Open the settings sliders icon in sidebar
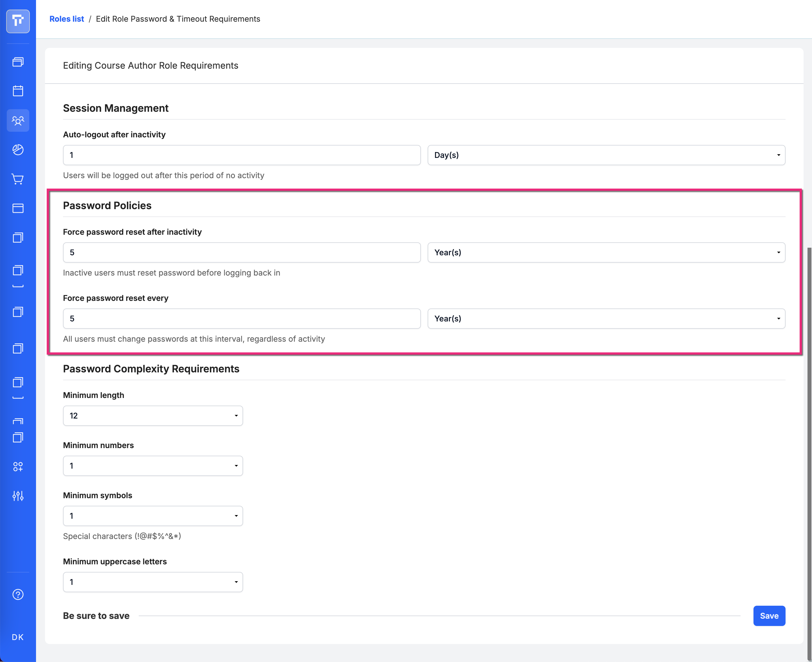The height and width of the screenshot is (662, 812). coord(18,496)
